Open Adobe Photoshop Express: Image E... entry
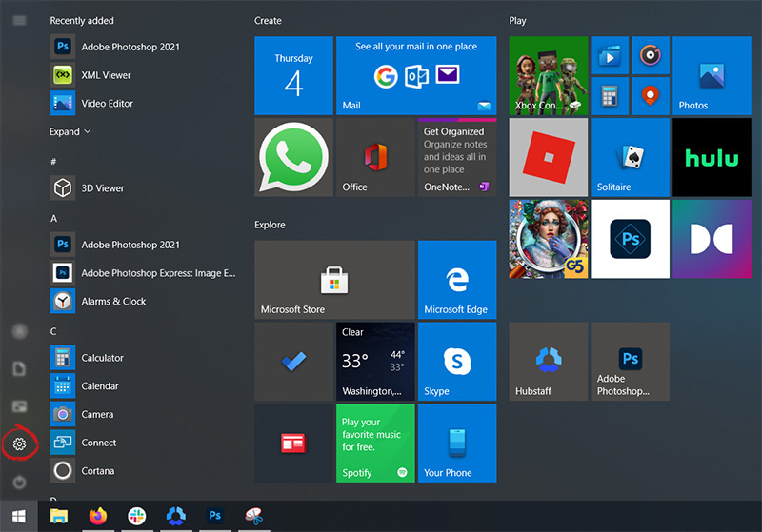Screen dimensions: 762x532 (144, 272)
